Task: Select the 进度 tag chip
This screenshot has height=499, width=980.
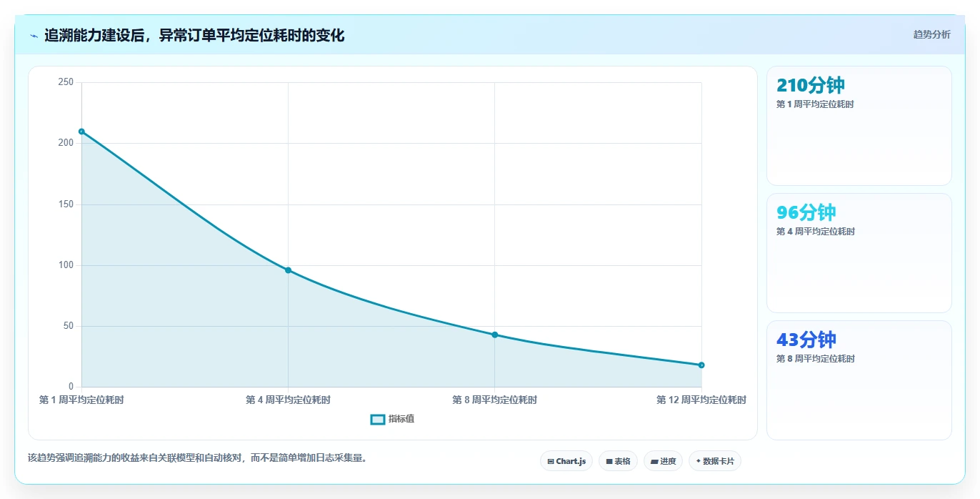Action: pyautogui.click(x=663, y=461)
